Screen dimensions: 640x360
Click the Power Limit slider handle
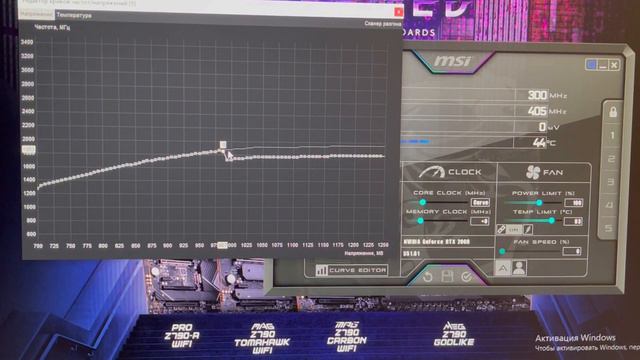539,202
